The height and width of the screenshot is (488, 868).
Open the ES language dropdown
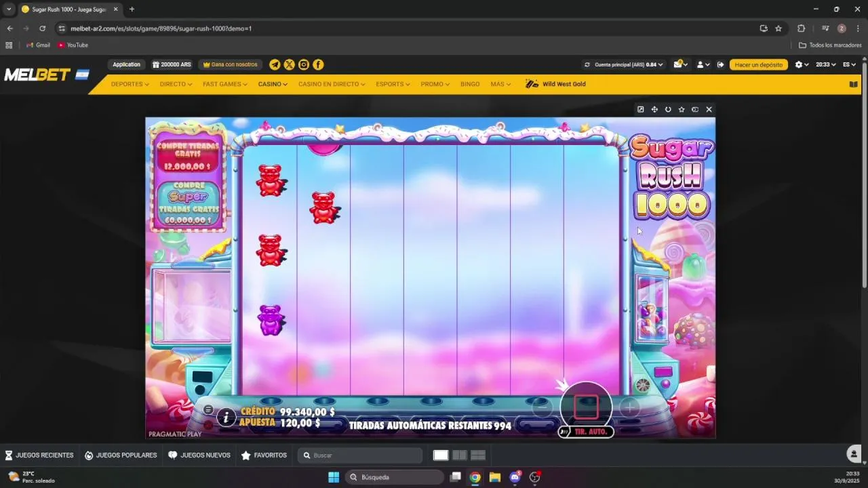click(x=849, y=64)
